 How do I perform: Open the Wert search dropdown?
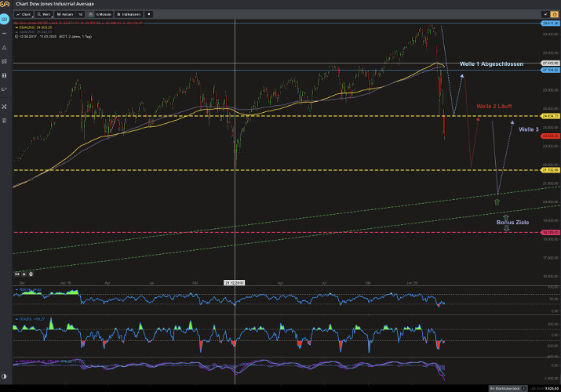tap(44, 14)
